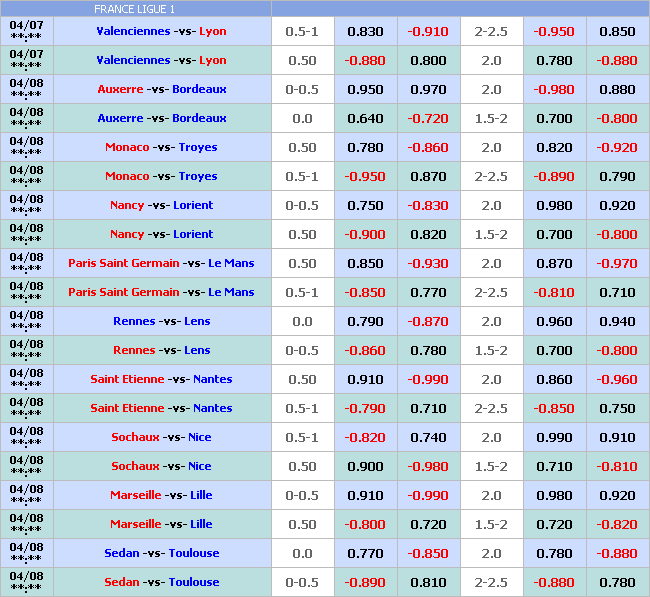
Task: Select the 0.960 odds for Rennes vs Lens
Action: coord(554,321)
